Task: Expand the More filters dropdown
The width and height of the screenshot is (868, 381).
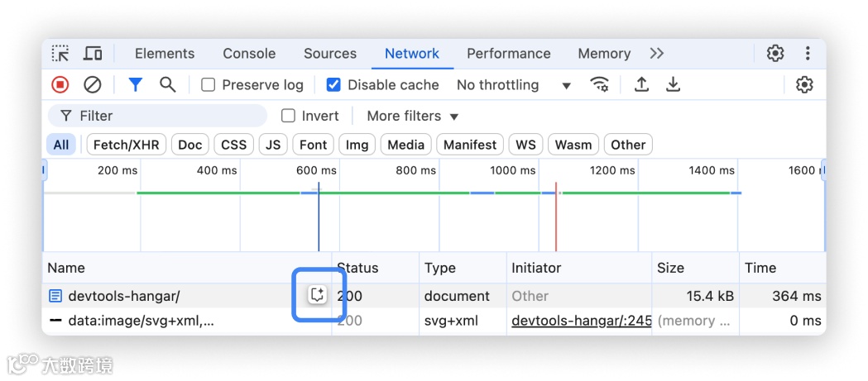Action: click(x=412, y=117)
